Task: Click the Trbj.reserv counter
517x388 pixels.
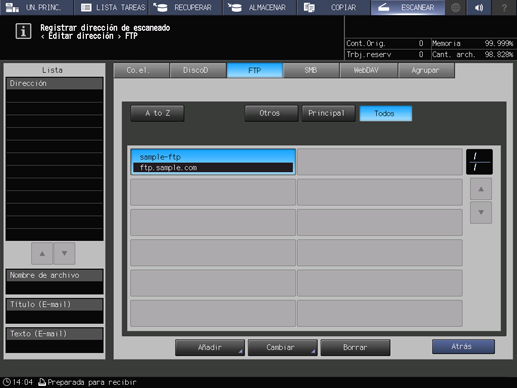Action: click(x=385, y=54)
